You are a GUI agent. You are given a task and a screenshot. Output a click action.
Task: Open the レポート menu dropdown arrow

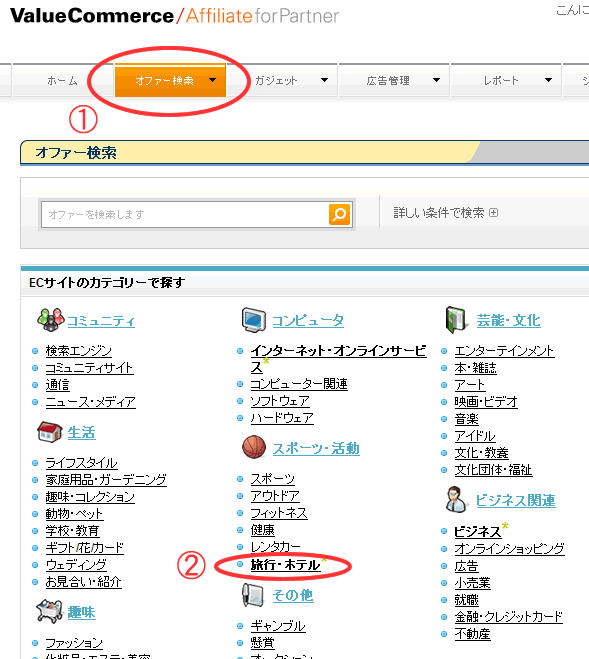click(548, 80)
